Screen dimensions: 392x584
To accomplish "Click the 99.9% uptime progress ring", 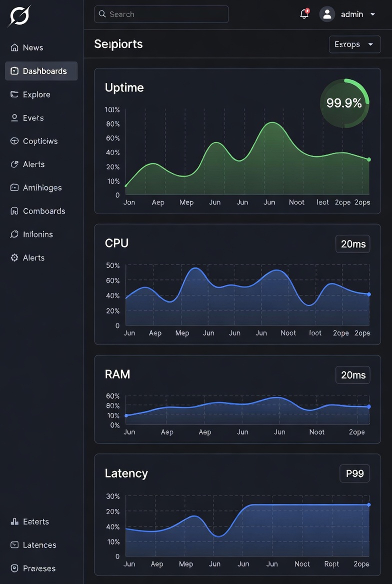I will (344, 103).
